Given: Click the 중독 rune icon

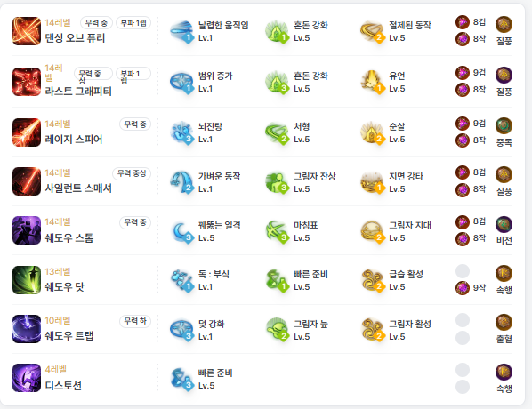Looking at the screenshot, I should coord(504,126).
